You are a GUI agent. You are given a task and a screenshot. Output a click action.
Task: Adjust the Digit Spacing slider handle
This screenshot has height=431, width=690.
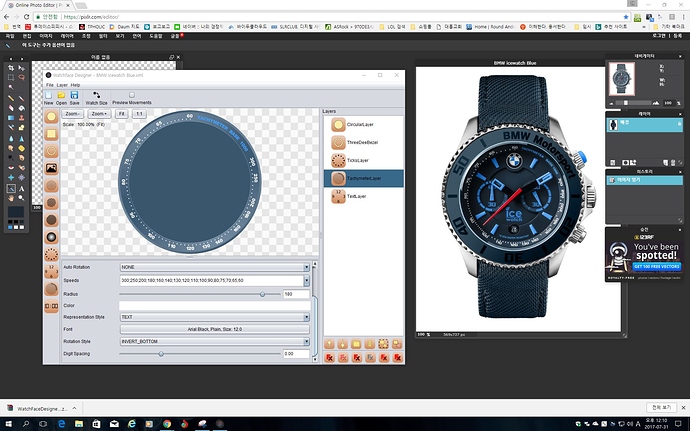click(x=161, y=354)
